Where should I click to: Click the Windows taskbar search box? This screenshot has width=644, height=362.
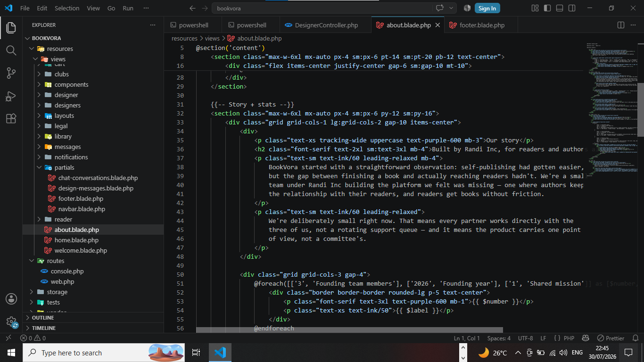click(104, 353)
